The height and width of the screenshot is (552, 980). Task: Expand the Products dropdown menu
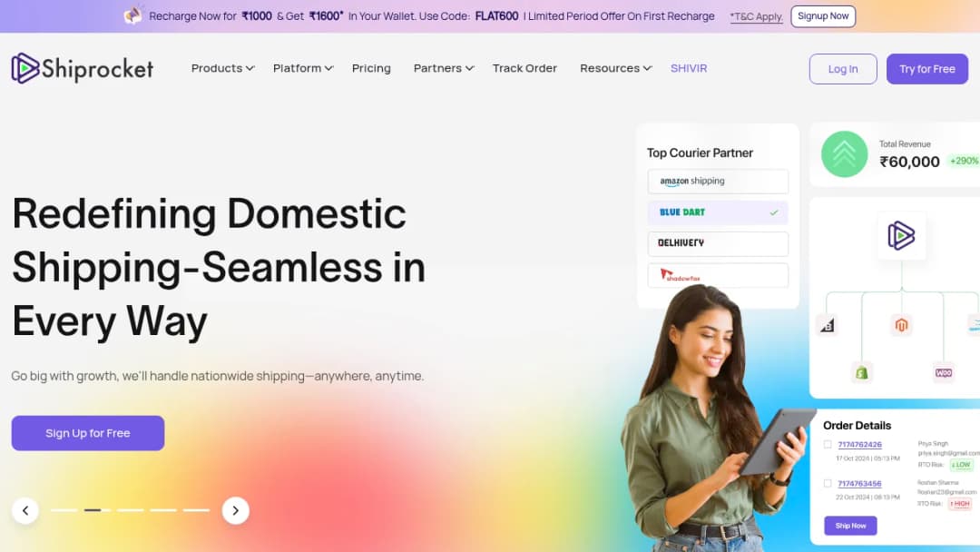(x=222, y=68)
